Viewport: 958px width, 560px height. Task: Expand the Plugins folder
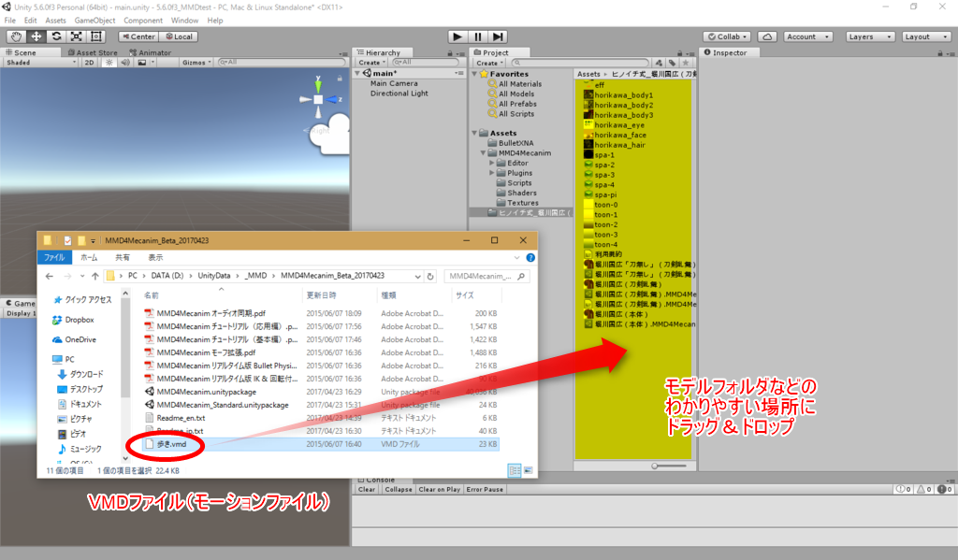click(491, 173)
